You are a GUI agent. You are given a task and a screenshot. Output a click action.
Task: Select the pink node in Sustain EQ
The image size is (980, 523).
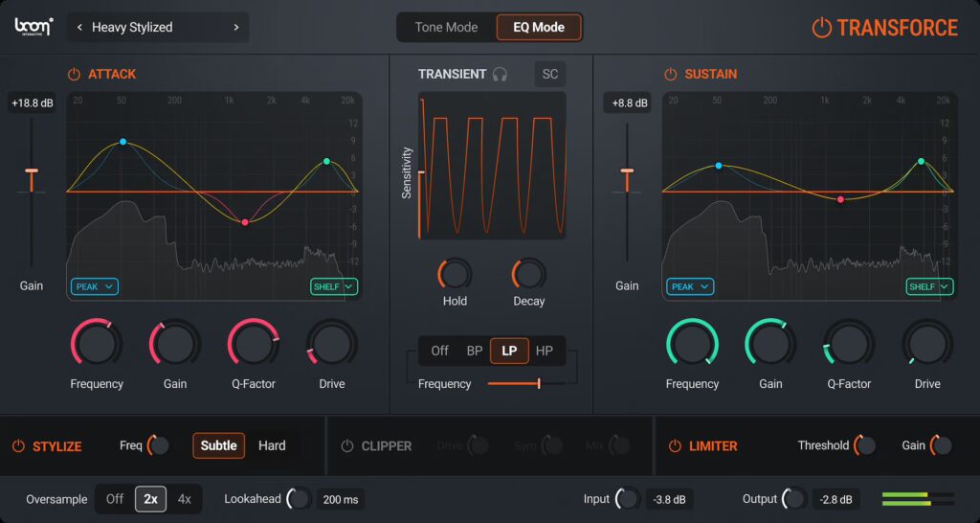[840, 199]
